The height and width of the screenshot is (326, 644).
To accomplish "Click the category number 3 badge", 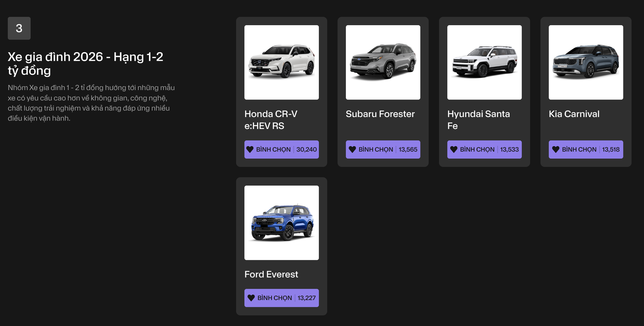I will click(19, 28).
